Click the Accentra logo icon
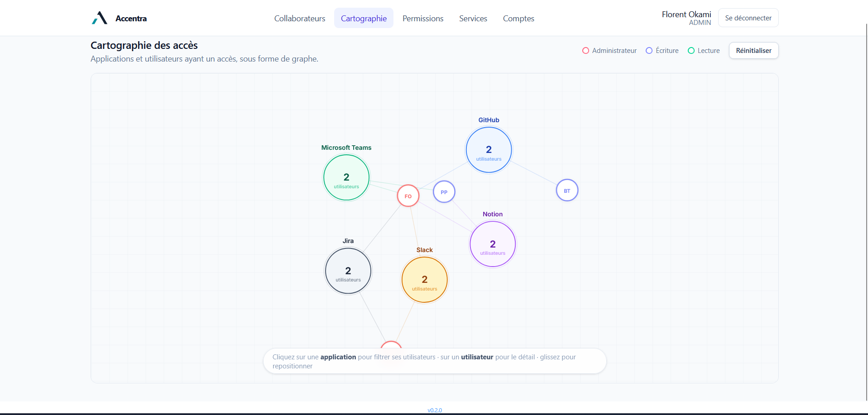 [100, 18]
